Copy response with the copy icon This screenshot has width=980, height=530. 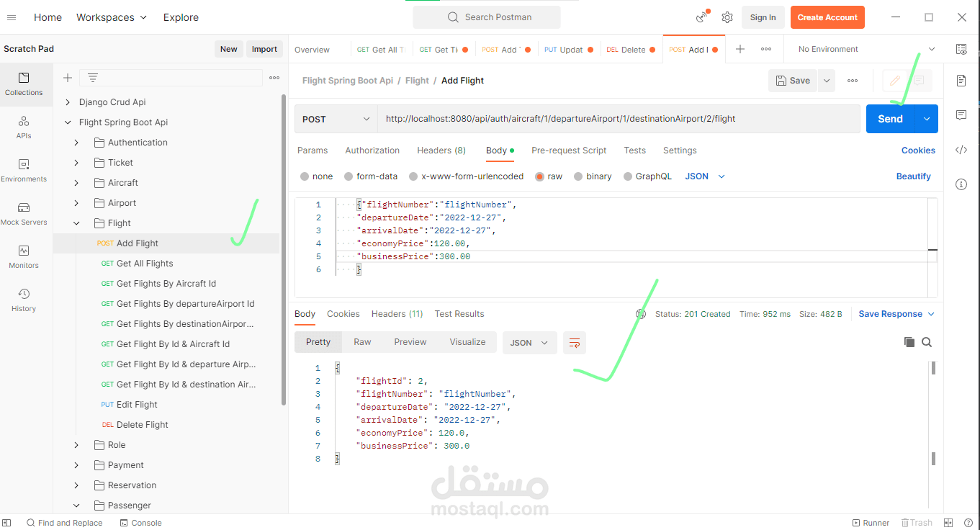click(909, 342)
